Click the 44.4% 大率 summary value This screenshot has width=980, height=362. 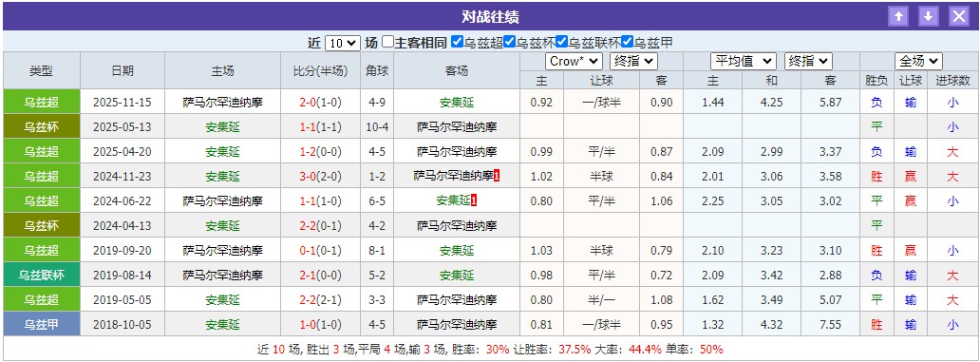point(647,350)
